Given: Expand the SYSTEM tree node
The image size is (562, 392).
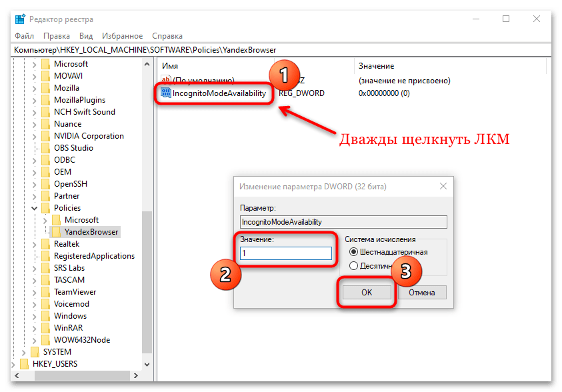Looking at the screenshot, I should click(23, 352).
